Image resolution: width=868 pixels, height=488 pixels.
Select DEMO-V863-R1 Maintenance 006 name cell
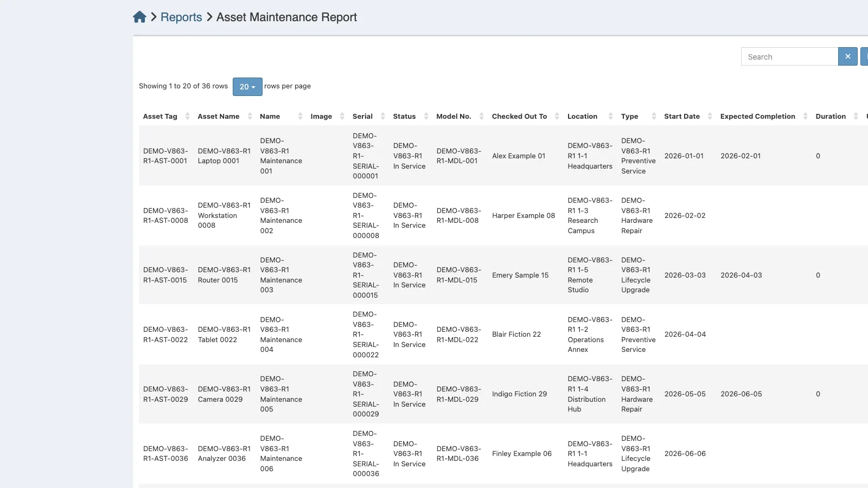281,454
